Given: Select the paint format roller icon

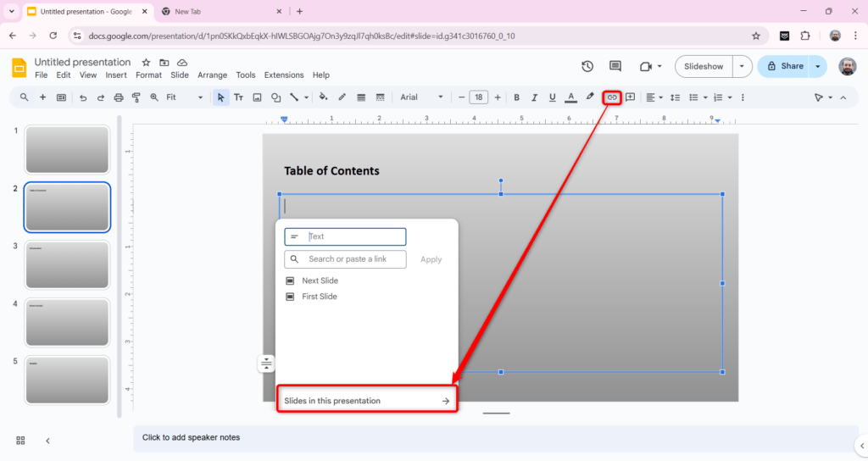Looking at the screenshot, I should (x=136, y=97).
